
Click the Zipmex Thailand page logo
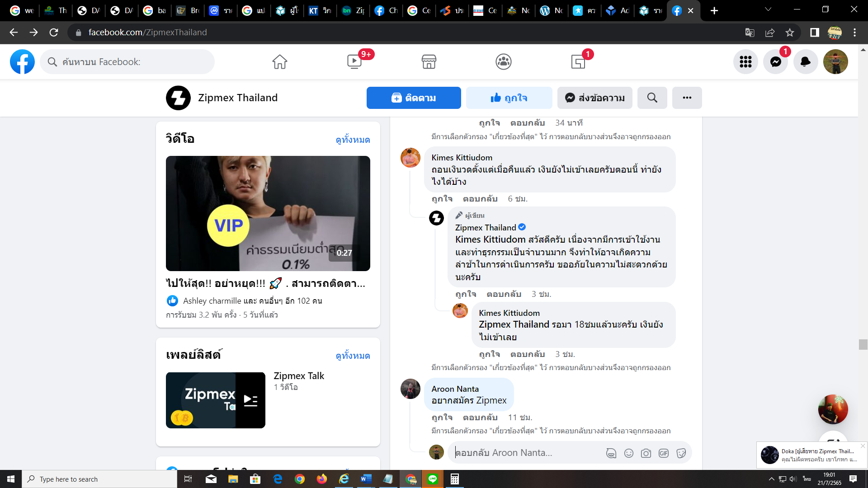(x=178, y=98)
